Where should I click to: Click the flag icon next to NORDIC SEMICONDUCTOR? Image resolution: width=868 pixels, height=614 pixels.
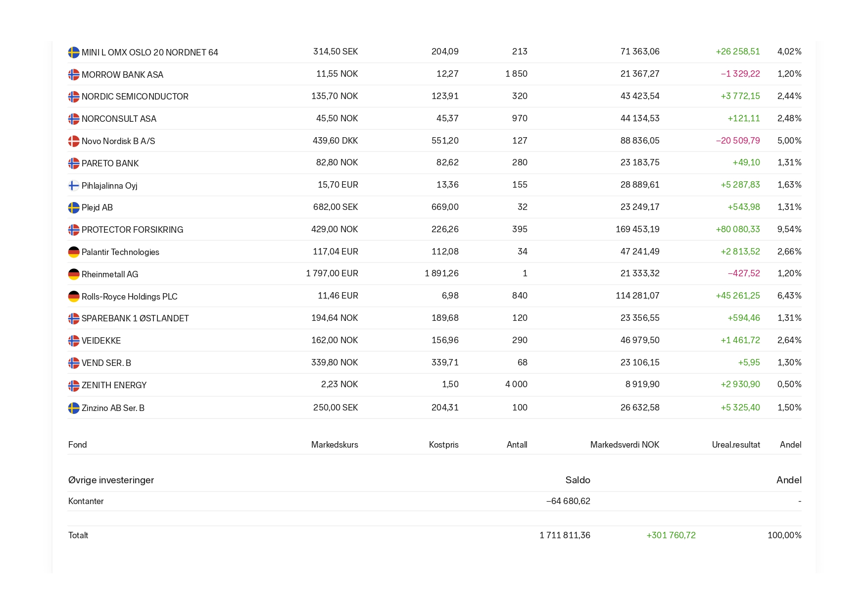coord(74,97)
